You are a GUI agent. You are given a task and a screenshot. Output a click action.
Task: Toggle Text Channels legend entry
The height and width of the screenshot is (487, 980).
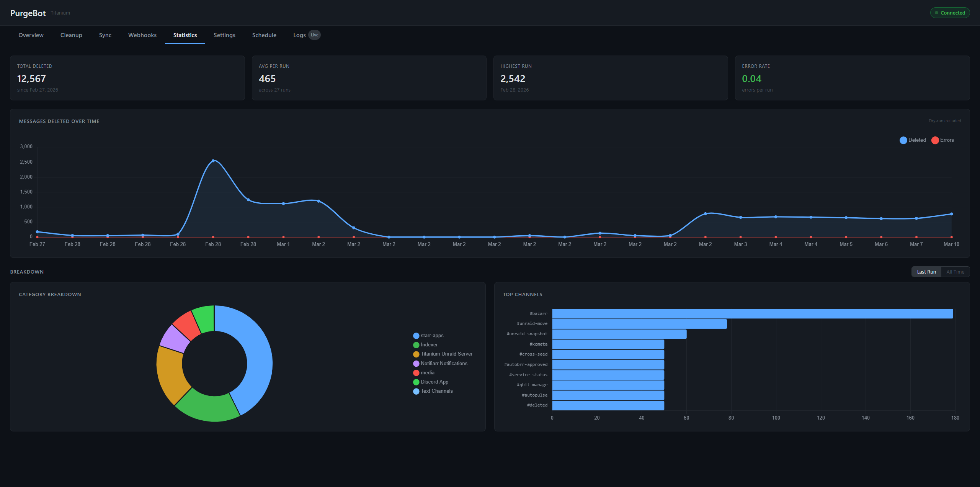coord(433,391)
